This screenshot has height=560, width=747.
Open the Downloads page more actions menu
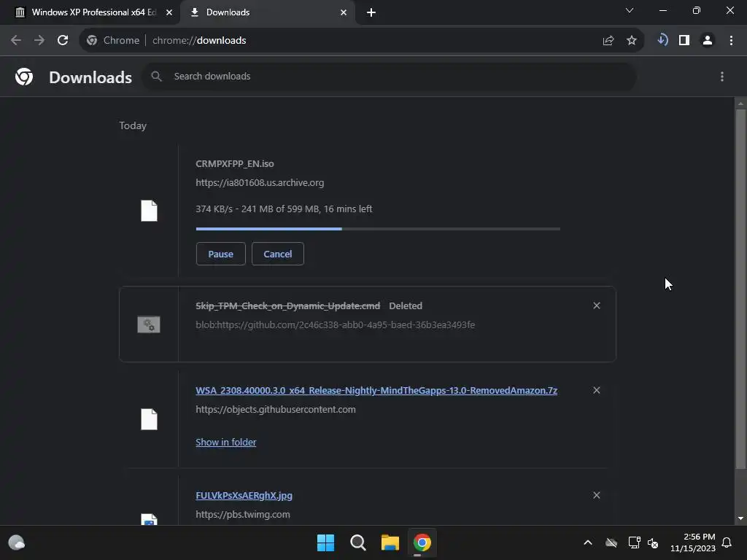pos(722,77)
